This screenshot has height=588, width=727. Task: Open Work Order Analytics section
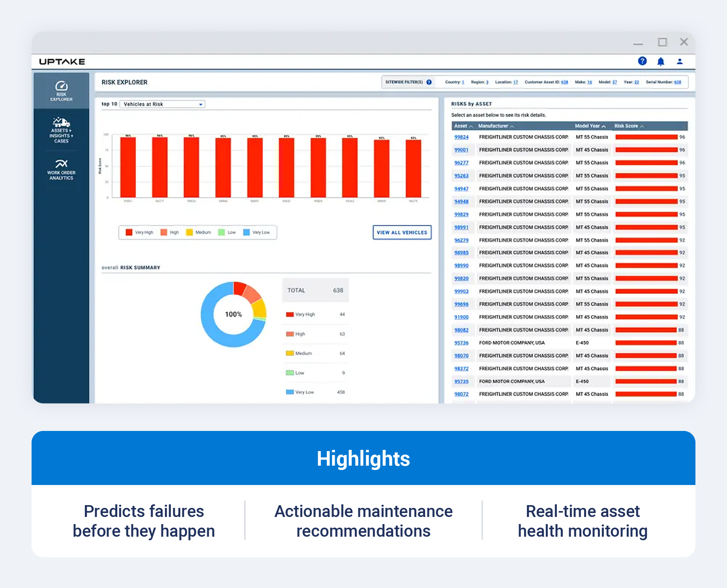61,170
